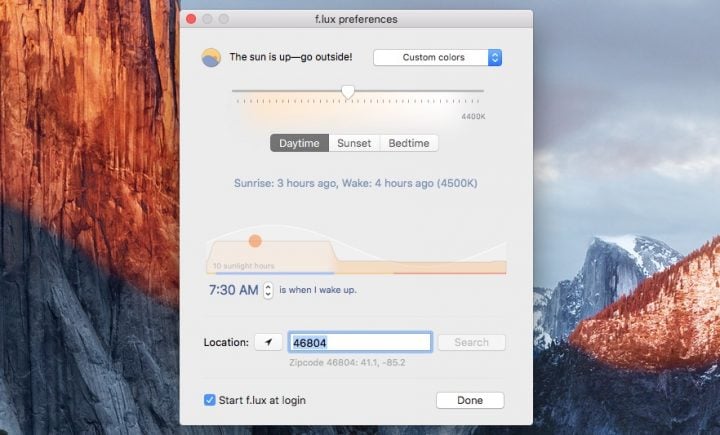Close the f.lux preferences window
Image resolution: width=720 pixels, height=435 pixels.
[x=191, y=19]
